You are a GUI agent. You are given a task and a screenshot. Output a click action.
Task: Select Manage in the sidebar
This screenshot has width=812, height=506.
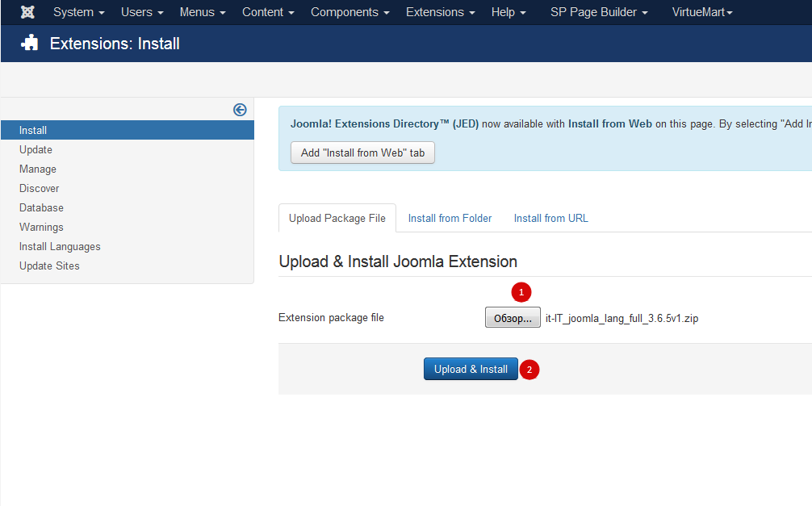(38, 169)
